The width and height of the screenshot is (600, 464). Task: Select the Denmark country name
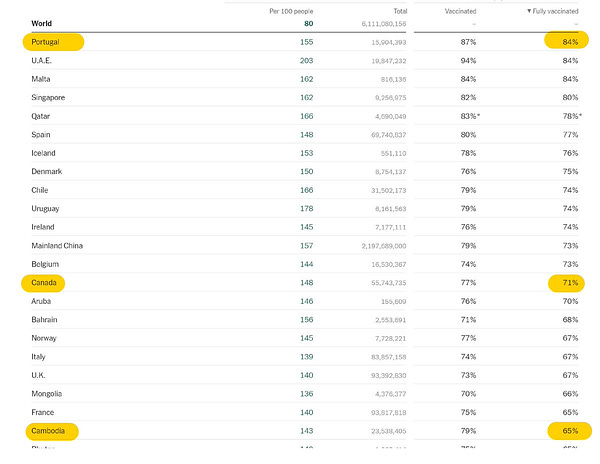click(46, 171)
